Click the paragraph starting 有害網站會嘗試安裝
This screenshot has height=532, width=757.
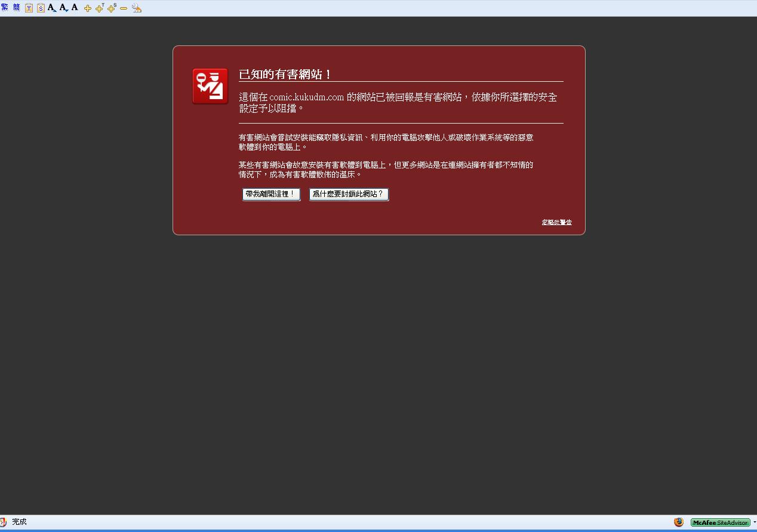click(x=386, y=142)
